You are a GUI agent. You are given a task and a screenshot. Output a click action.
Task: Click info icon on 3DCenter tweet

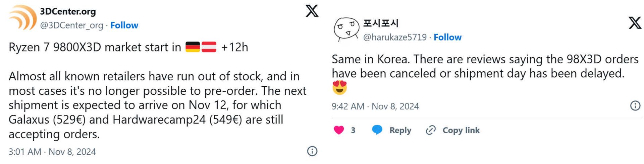(312, 151)
